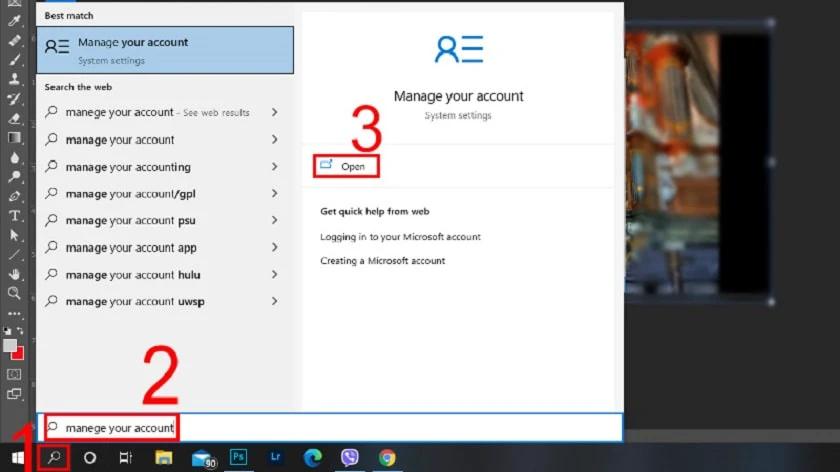Select the Dodge tool

click(14, 177)
